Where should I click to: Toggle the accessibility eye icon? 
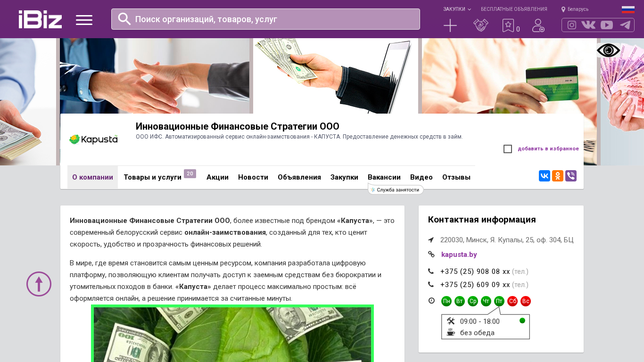coord(608,50)
